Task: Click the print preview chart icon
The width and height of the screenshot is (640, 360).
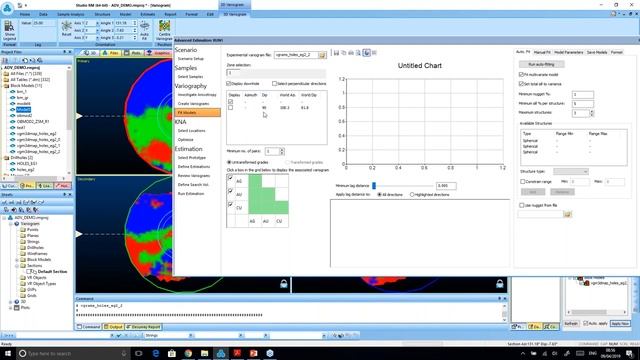Action: click(x=358, y=53)
